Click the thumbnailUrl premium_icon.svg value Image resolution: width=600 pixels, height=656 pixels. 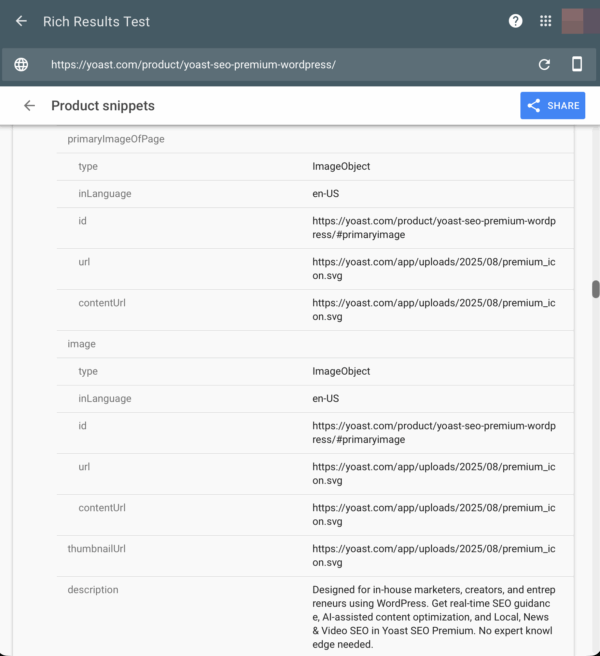(433, 556)
